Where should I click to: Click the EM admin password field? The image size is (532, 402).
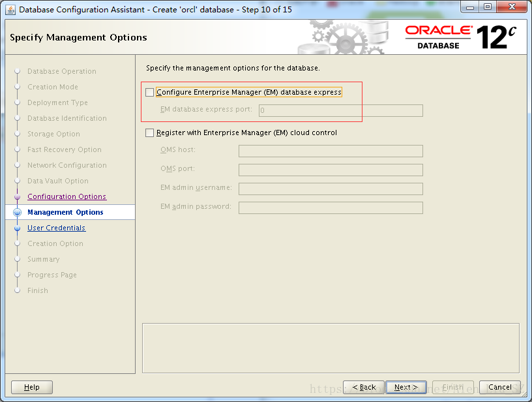[331, 208]
